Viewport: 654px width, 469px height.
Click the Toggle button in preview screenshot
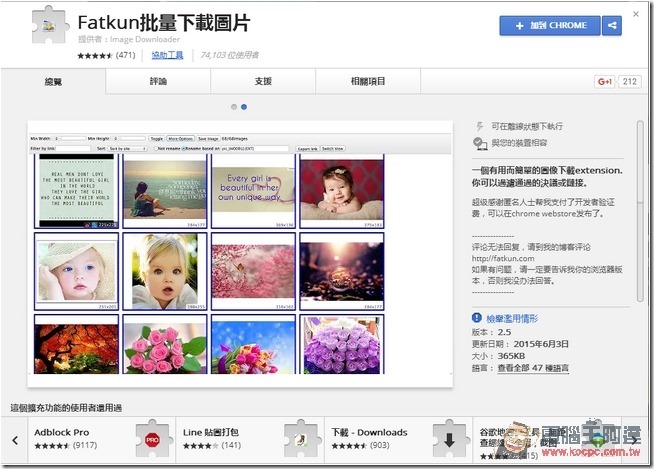[x=156, y=139]
